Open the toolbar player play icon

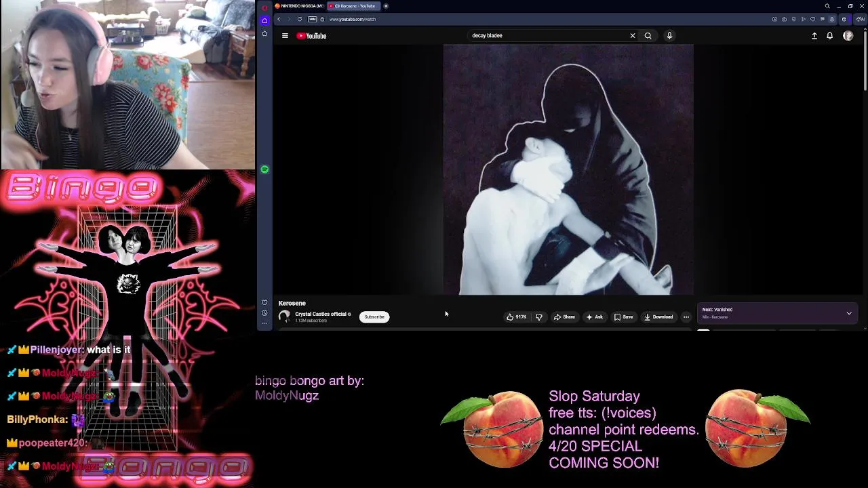coord(804,19)
